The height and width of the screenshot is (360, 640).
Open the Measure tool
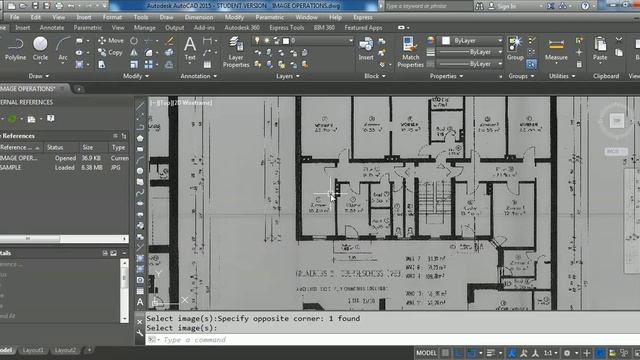point(556,49)
